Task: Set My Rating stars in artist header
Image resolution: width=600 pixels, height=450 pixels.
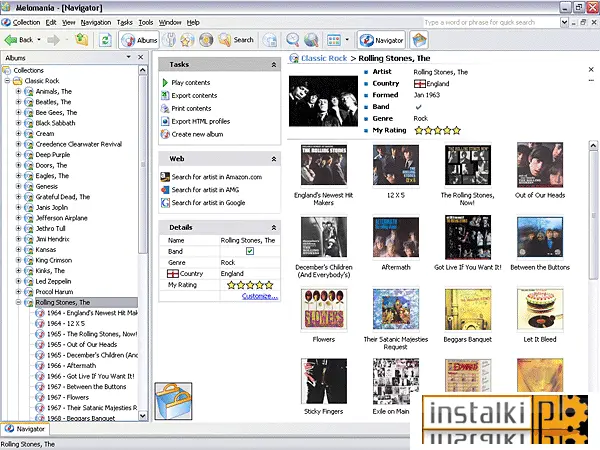Action: tap(437, 130)
